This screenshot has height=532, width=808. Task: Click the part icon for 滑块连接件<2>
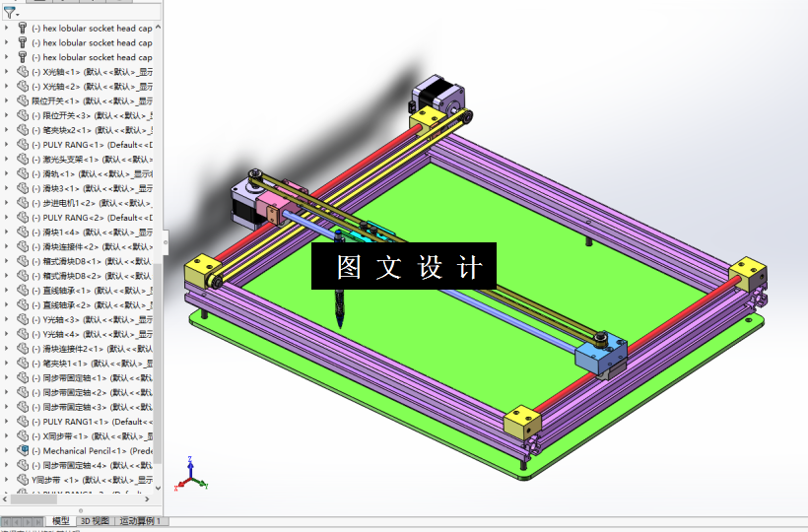(23, 246)
